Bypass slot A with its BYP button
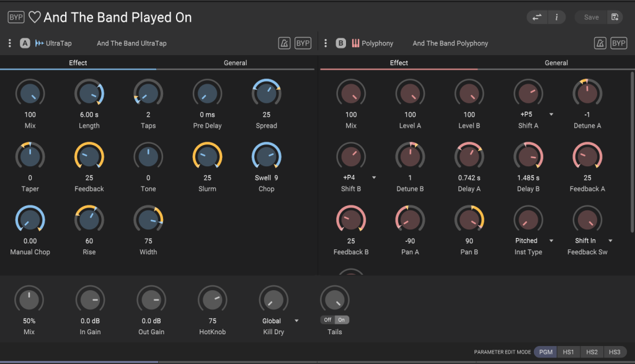 click(x=303, y=43)
